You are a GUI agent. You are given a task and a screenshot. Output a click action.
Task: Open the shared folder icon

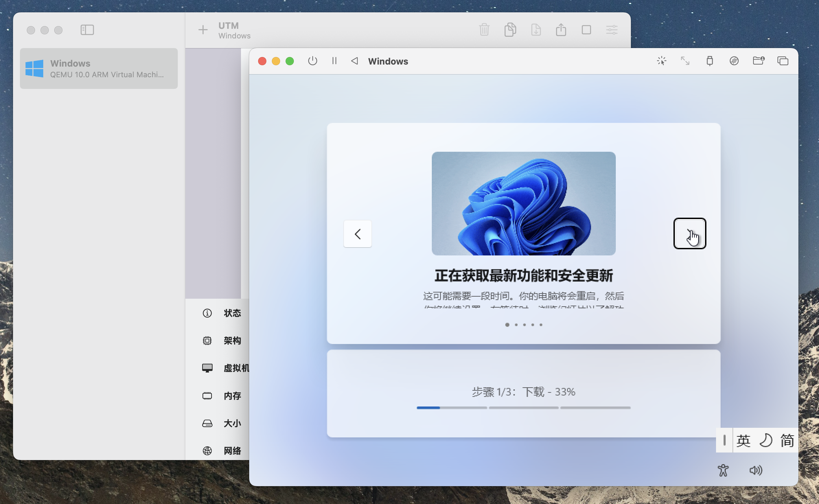tap(759, 61)
